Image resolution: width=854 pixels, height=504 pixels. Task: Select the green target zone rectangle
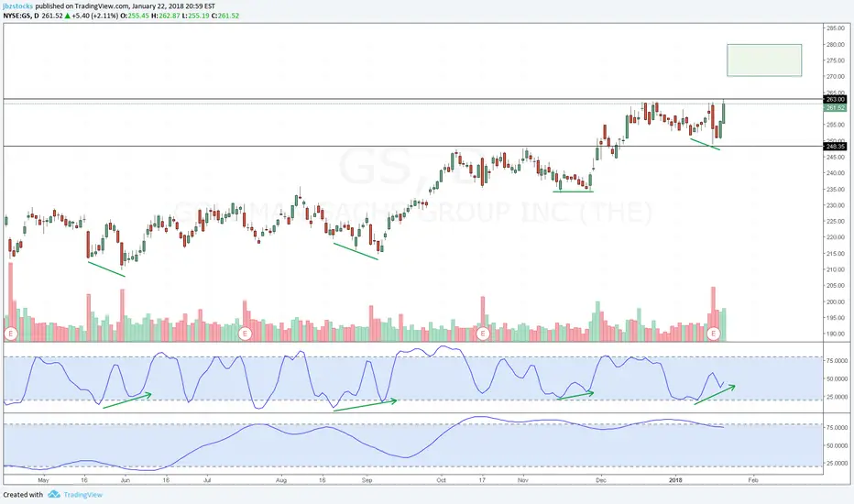(764, 60)
